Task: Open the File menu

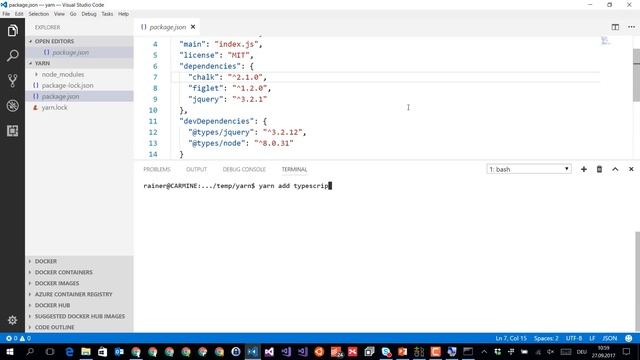Action: (6, 14)
